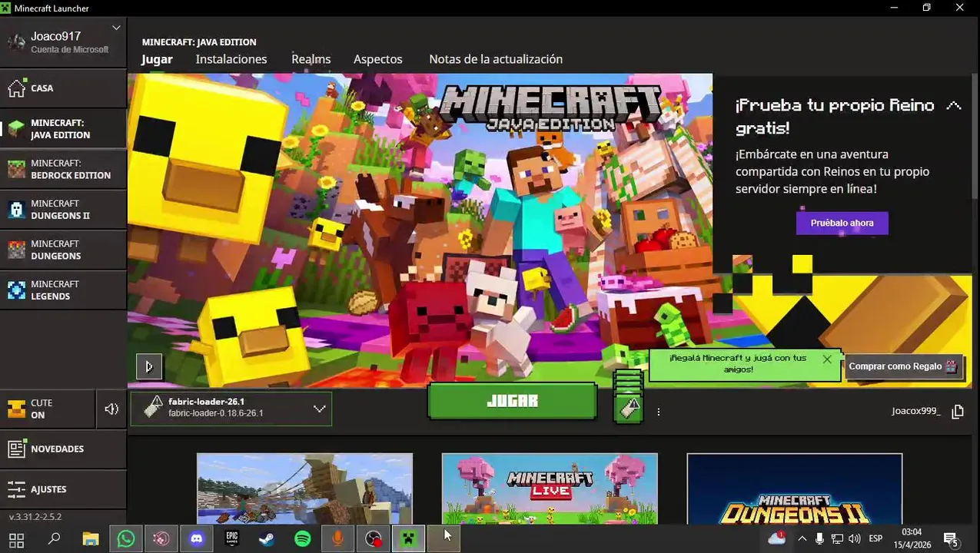Play the banner animation
Screen dimensions: 980x553
(149, 366)
